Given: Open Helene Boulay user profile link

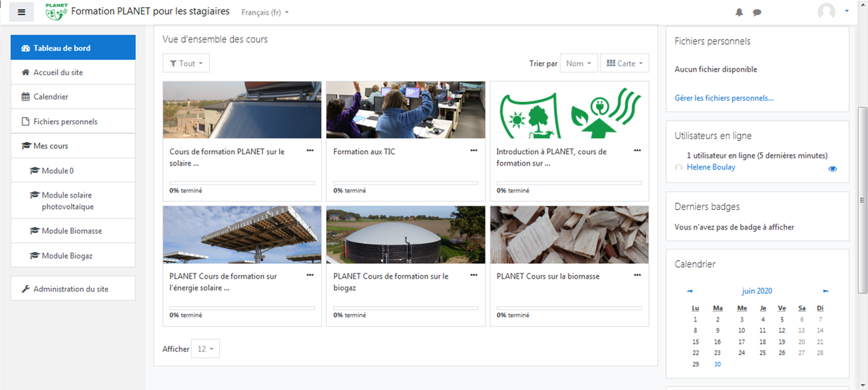Looking at the screenshot, I should pyautogui.click(x=711, y=167).
